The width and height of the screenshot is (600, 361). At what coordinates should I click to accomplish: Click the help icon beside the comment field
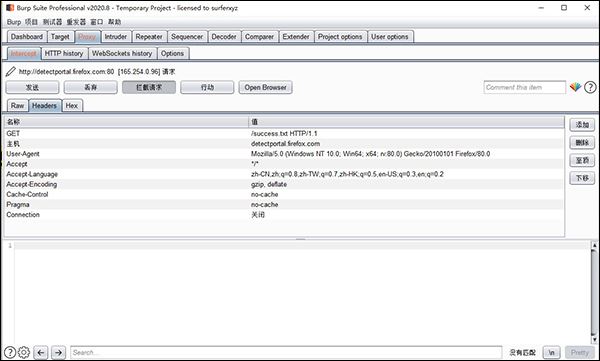(590, 87)
